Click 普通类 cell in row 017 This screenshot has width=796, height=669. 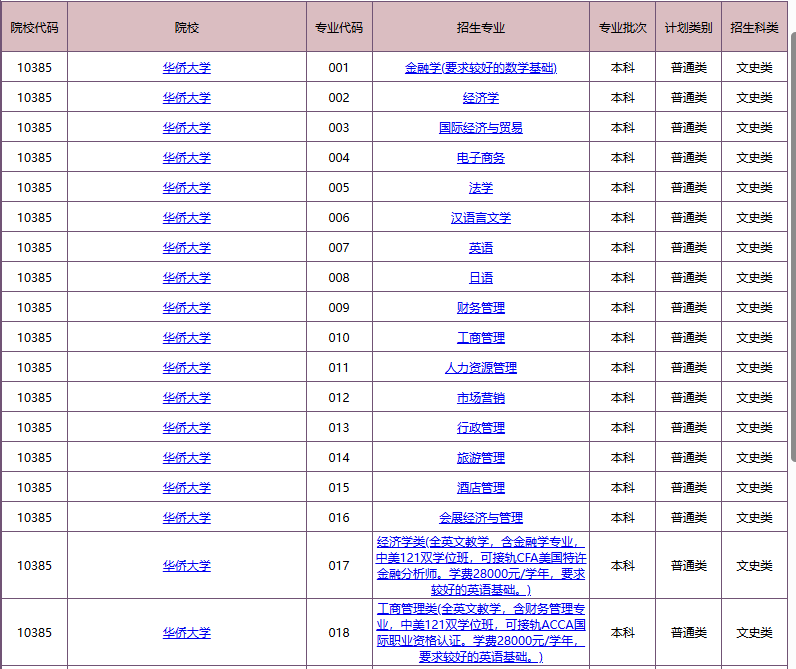pos(688,565)
